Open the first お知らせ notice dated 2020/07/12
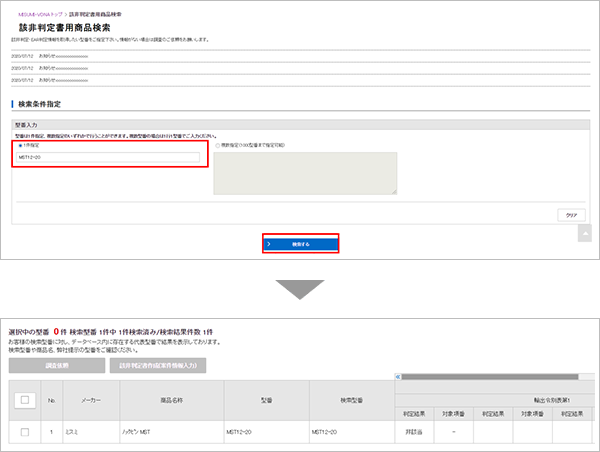Screen dimensions: 600x452 (60, 56)
